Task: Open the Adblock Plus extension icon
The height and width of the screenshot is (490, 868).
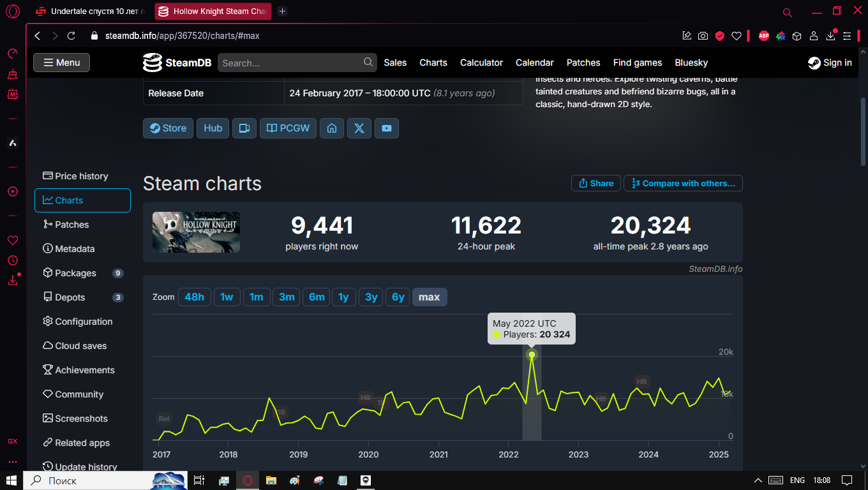Action: (x=764, y=36)
